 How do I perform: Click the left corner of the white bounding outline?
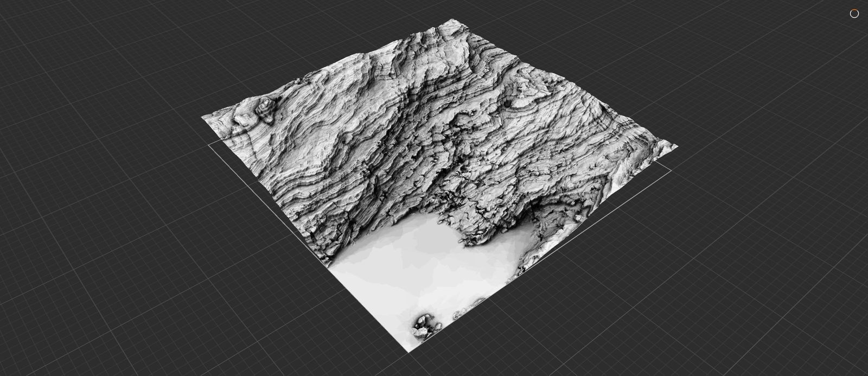pos(209,144)
